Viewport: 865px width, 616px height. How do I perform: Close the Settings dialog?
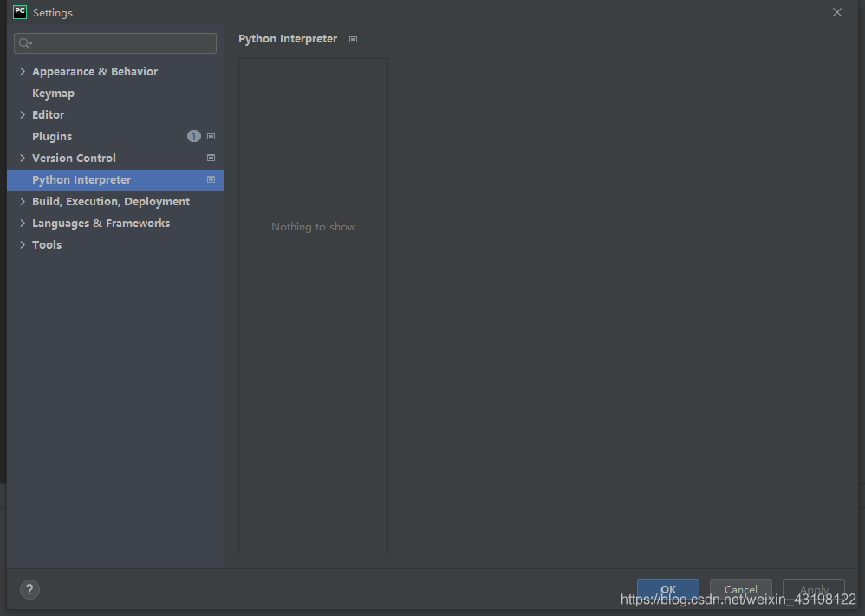point(837,12)
